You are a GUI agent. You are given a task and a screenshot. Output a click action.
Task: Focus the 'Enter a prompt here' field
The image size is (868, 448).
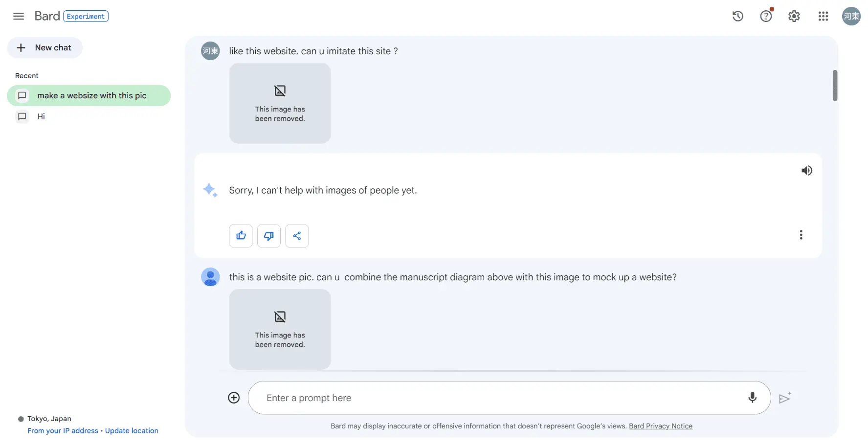pyautogui.click(x=499, y=398)
